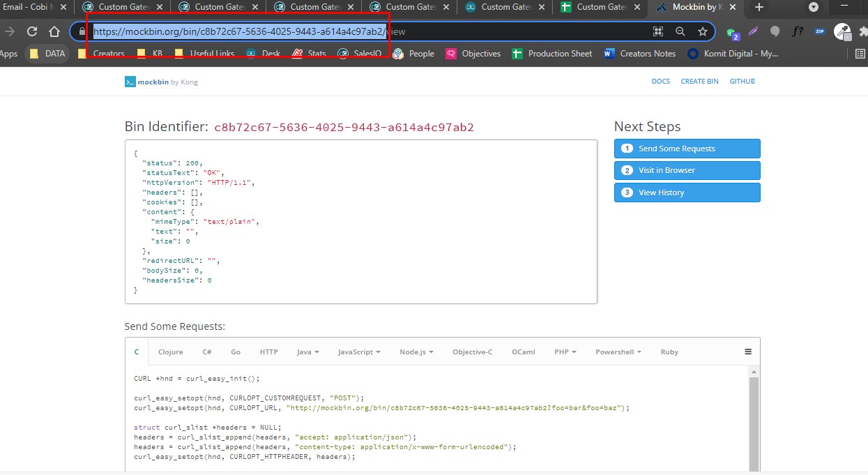The image size is (868, 475).
Task: Switch to the HTTP code tab
Action: [x=268, y=352]
